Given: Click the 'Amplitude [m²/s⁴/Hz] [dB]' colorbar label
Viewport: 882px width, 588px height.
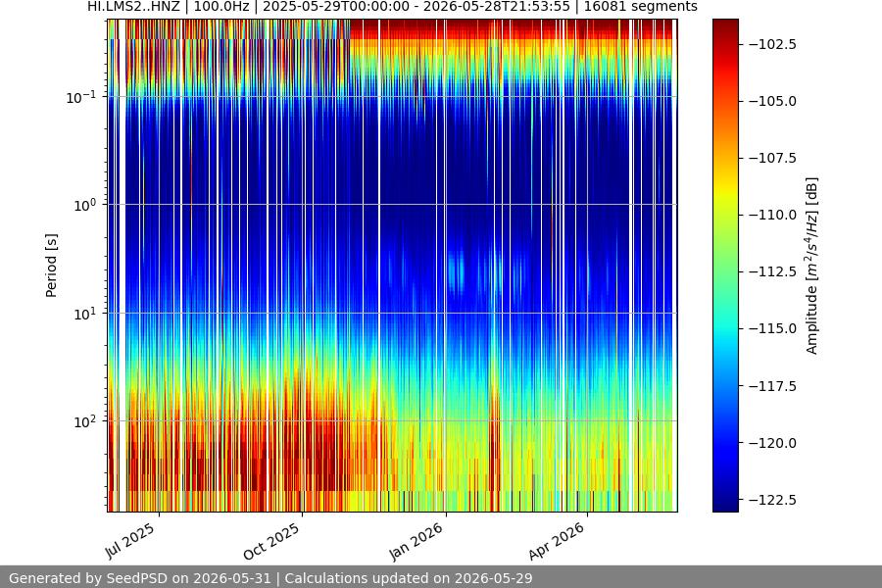Looking at the screenshot, I should tap(811, 266).
